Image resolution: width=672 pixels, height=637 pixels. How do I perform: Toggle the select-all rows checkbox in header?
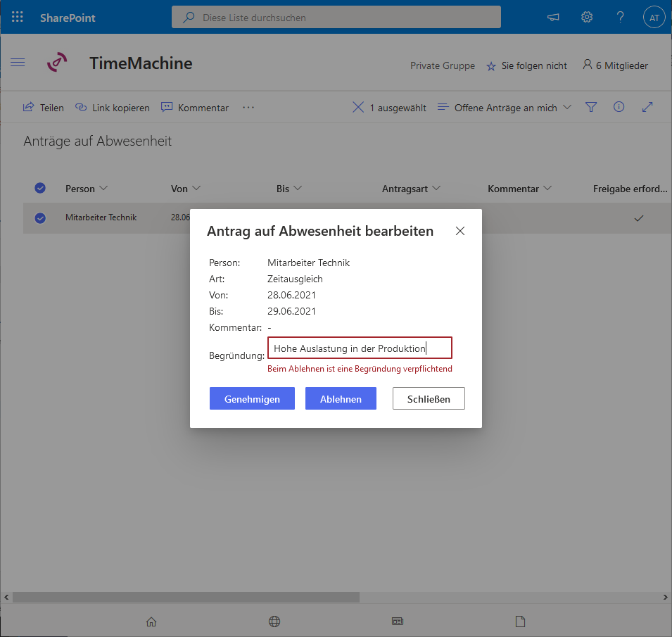40,188
